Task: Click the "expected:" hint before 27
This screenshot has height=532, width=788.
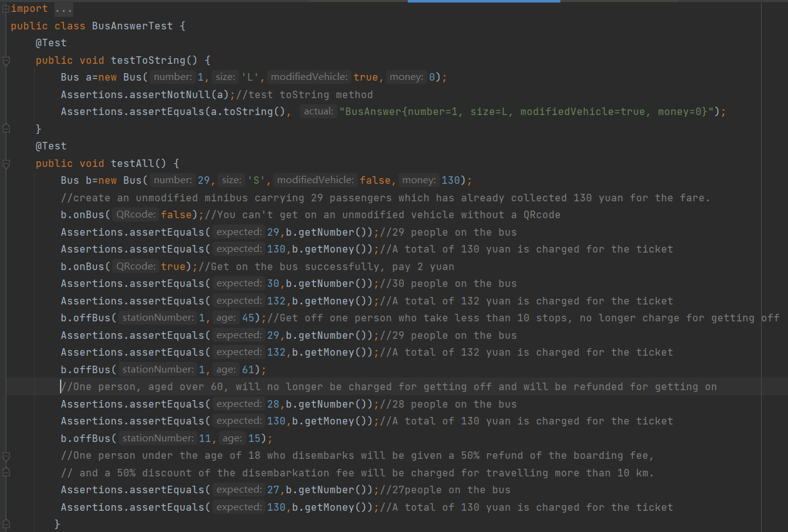Action: [239, 490]
